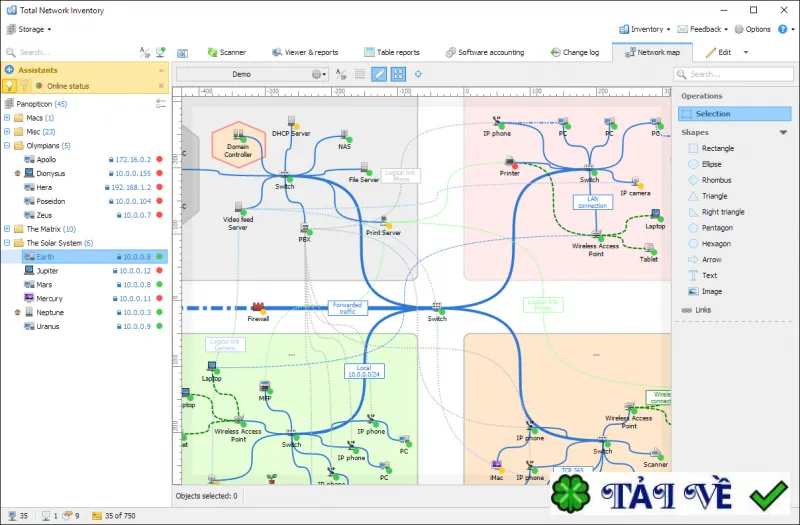Close the Online status assistant
The height and width of the screenshot is (525, 800).
[161, 86]
